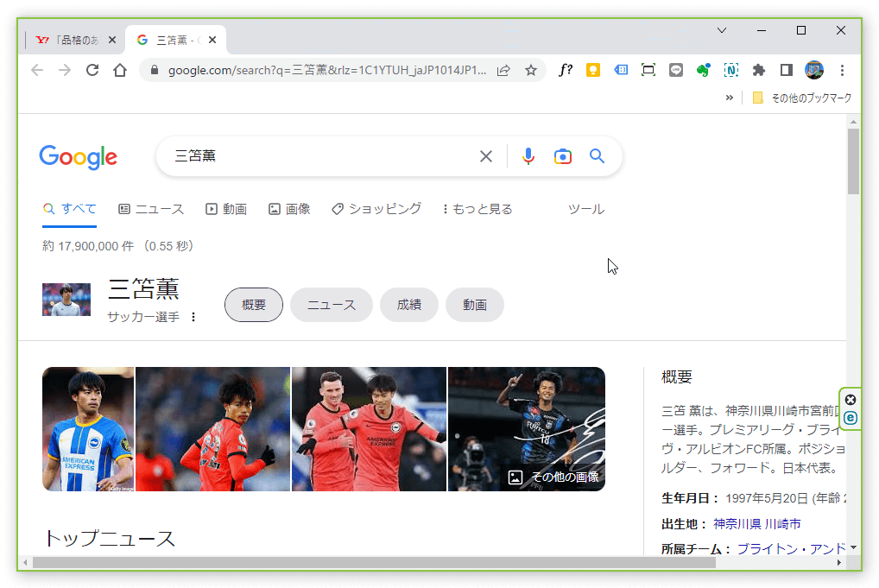Image resolution: width=879 pixels, height=588 pixels.
Task: Open the tab search chevron dropdown
Action: 722,30
